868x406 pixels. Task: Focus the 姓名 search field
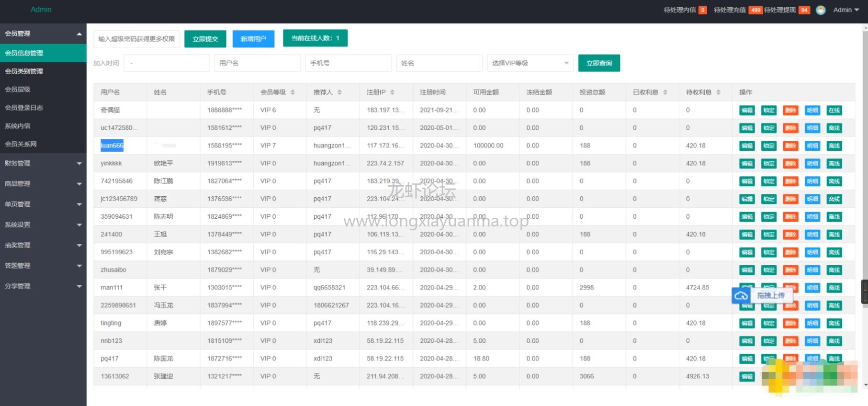point(440,63)
